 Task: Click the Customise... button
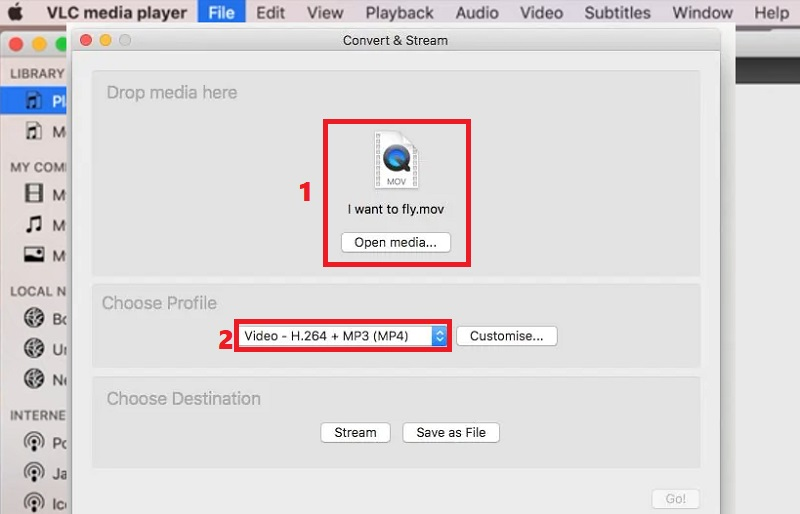point(507,336)
